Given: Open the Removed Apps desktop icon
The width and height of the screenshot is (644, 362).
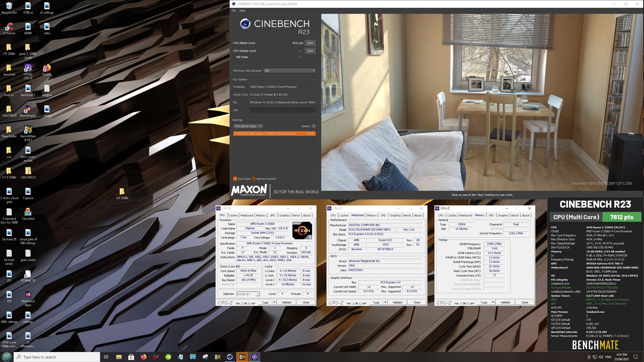Looking at the screenshot, I should coord(28,299).
